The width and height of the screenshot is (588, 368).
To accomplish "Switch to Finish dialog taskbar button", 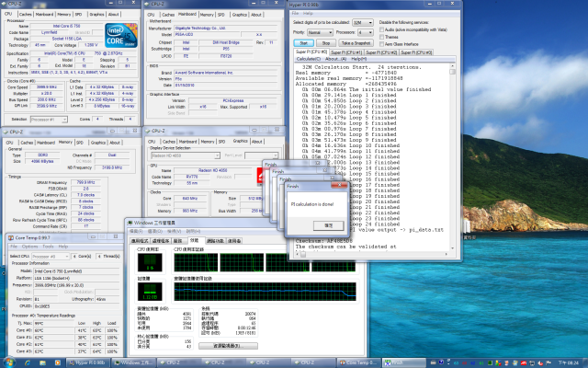I will click(x=403, y=362).
